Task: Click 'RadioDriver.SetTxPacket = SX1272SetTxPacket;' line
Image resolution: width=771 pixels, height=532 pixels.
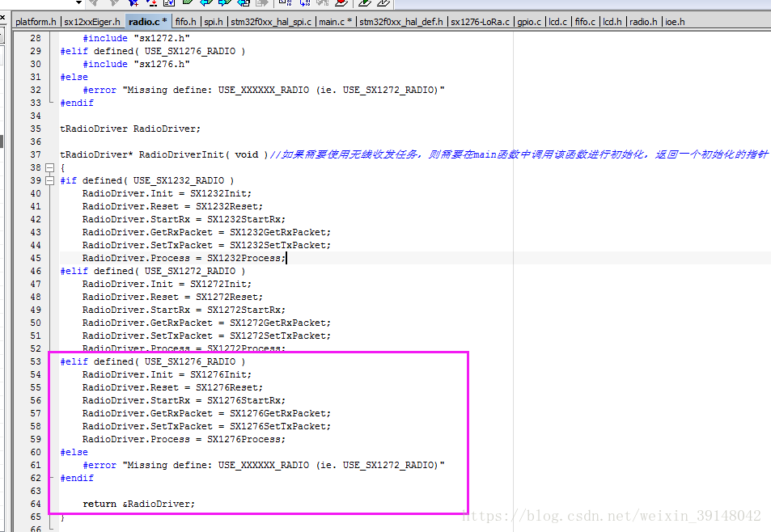Action: pyautogui.click(x=206, y=336)
